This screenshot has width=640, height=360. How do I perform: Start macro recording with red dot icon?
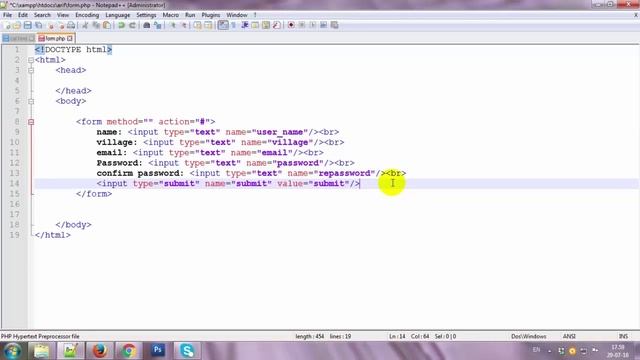(x=291, y=25)
